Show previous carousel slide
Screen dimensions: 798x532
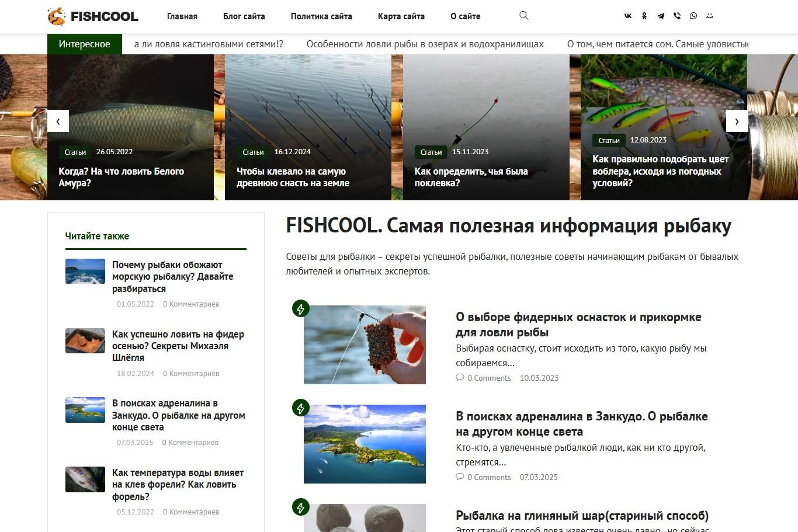(x=58, y=121)
